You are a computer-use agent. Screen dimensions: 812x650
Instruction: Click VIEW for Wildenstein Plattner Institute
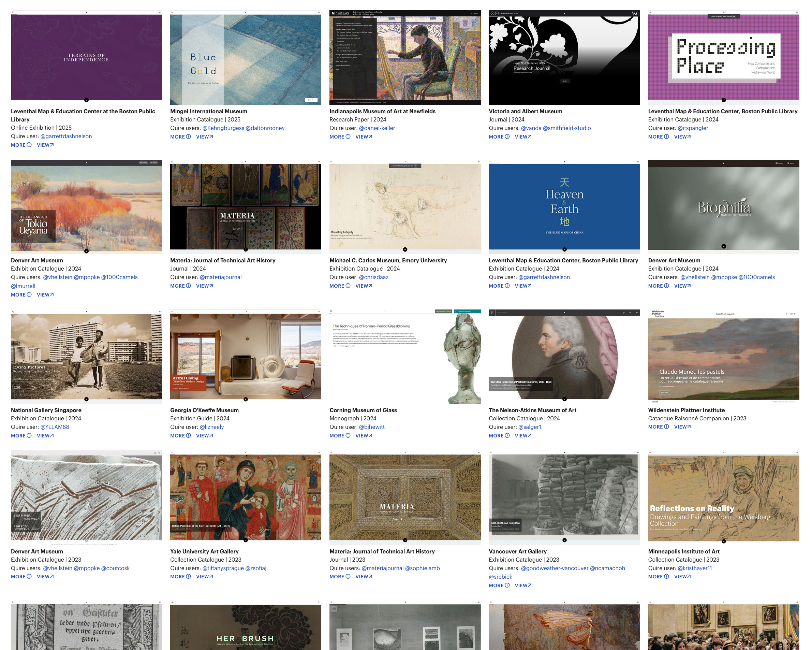point(682,427)
